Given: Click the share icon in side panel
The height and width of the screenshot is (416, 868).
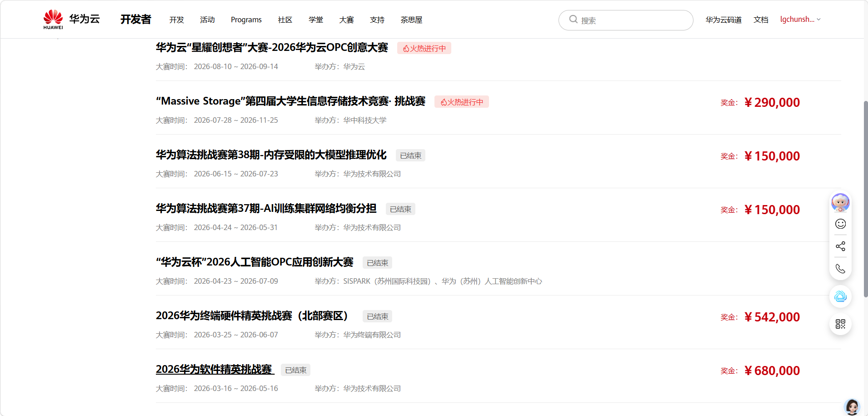Looking at the screenshot, I should (x=840, y=246).
